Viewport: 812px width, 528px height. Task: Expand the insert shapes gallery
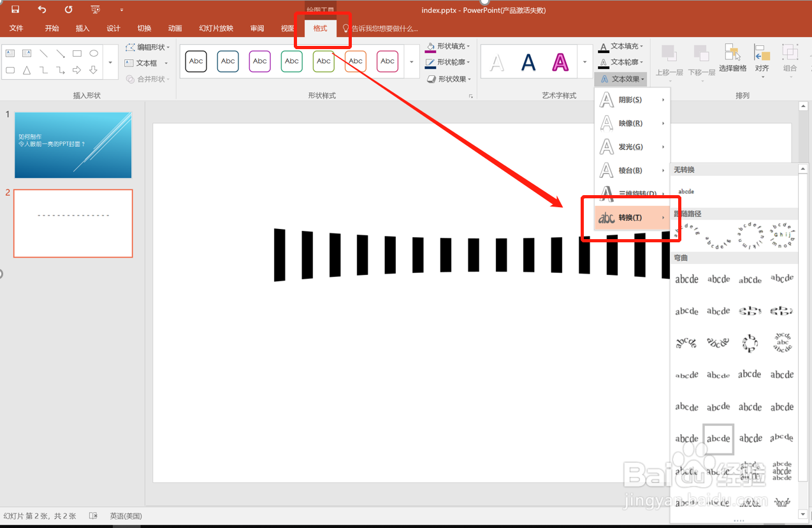click(111, 62)
